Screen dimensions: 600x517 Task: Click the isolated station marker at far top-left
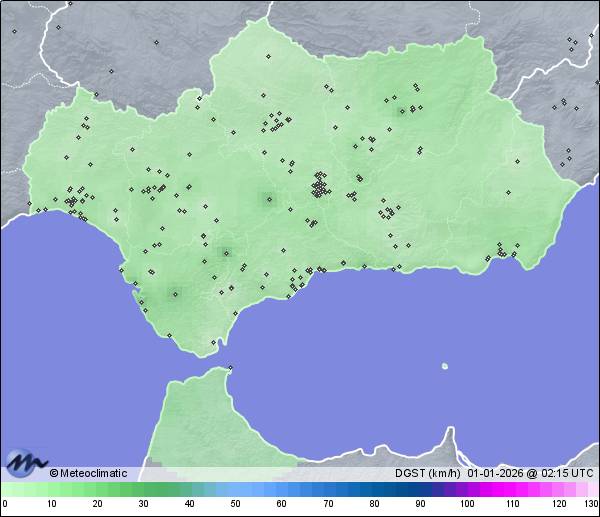(x=14, y=31)
